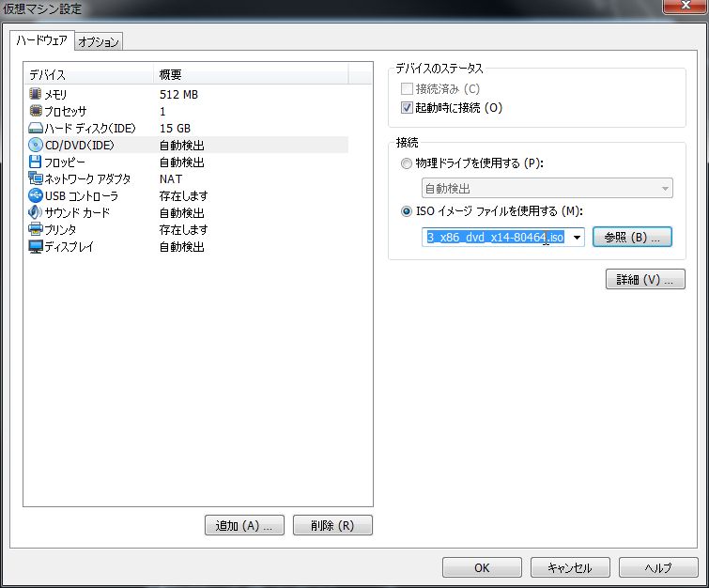
Task: Switch to the ハードウェア tab
Action: pos(41,40)
